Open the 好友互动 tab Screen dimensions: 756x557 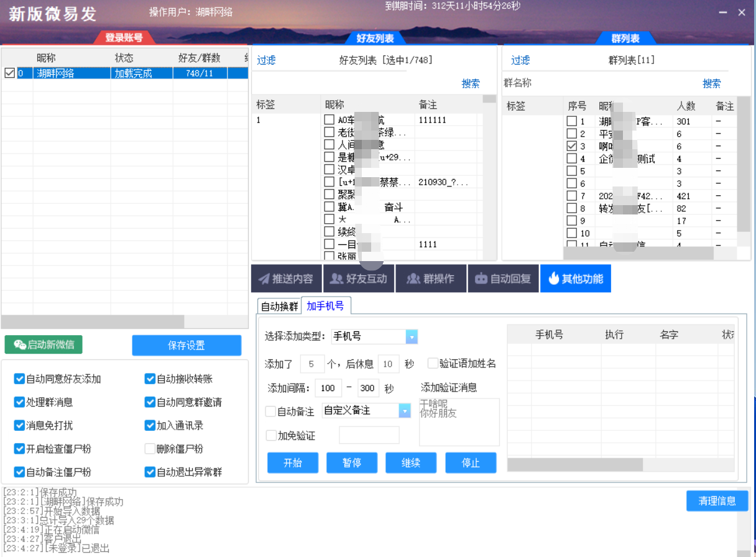tap(359, 278)
